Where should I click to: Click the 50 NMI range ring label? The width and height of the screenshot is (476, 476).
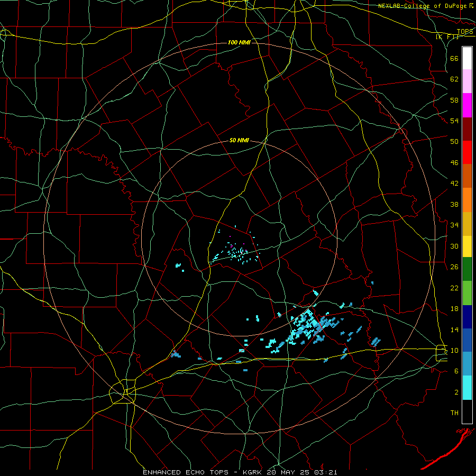coord(239,140)
